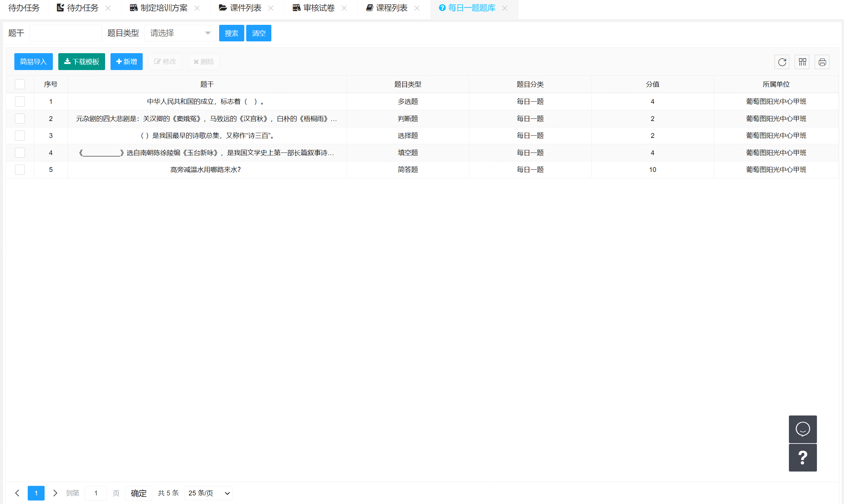Image resolution: width=844 pixels, height=504 pixels.
Task: Click the 删除 button
Action: [x=204, y=61]
